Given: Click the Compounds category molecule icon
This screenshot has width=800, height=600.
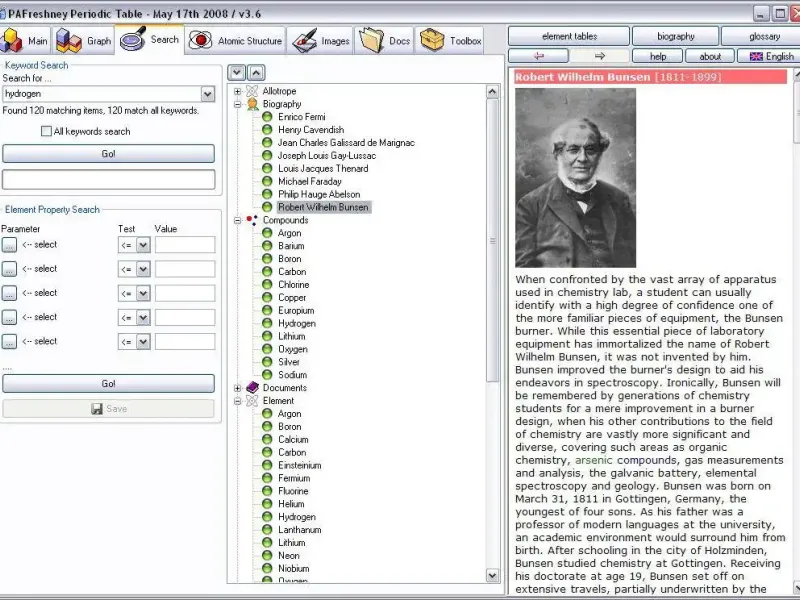Looking at the screenshot, I should pyautogui.click(x=252, y=220).
